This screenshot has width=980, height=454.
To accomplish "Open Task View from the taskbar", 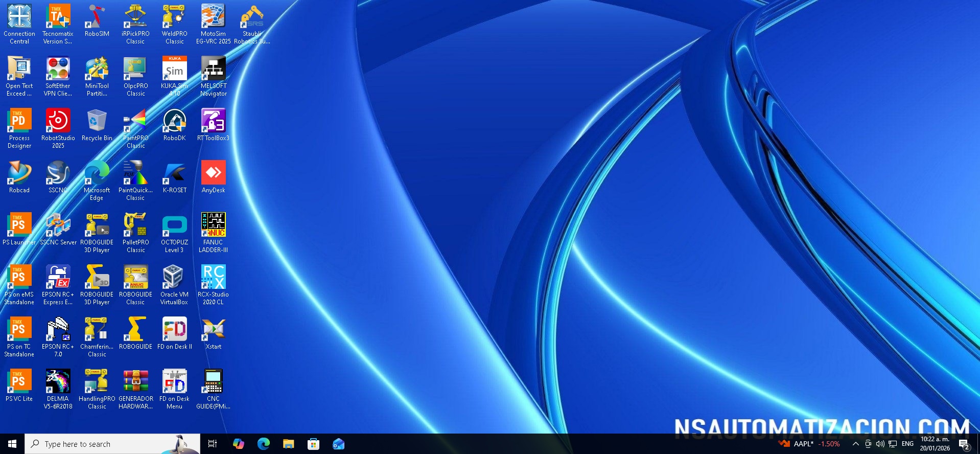I will click(x=213, y=444).
